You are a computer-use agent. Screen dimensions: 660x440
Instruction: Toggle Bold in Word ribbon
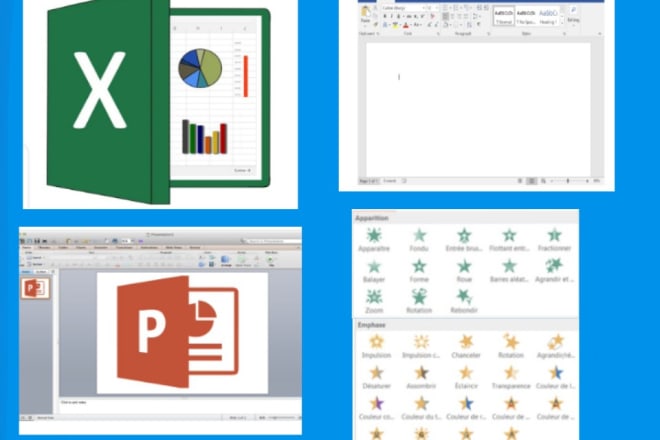(384, 16)
